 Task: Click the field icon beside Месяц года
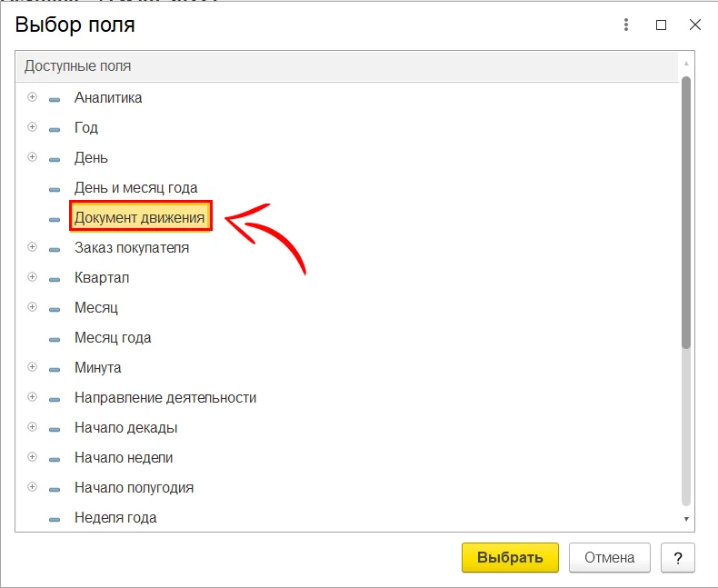[x=55, y=338]
